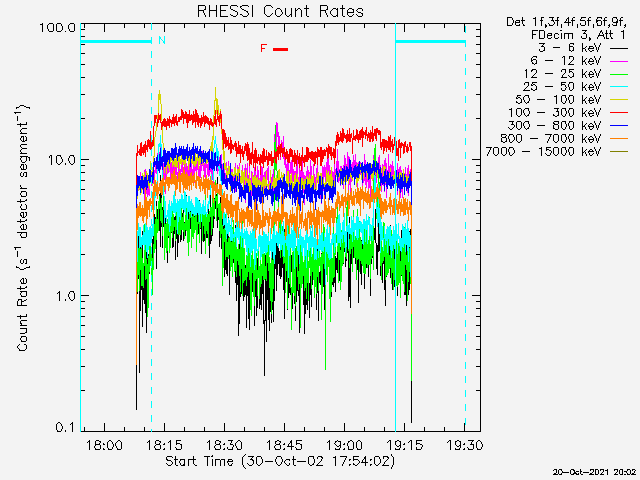Screen dimensions: 640x480
Task: Click the '19:30' x-axis tick label
Action: [x=464, y=445]
